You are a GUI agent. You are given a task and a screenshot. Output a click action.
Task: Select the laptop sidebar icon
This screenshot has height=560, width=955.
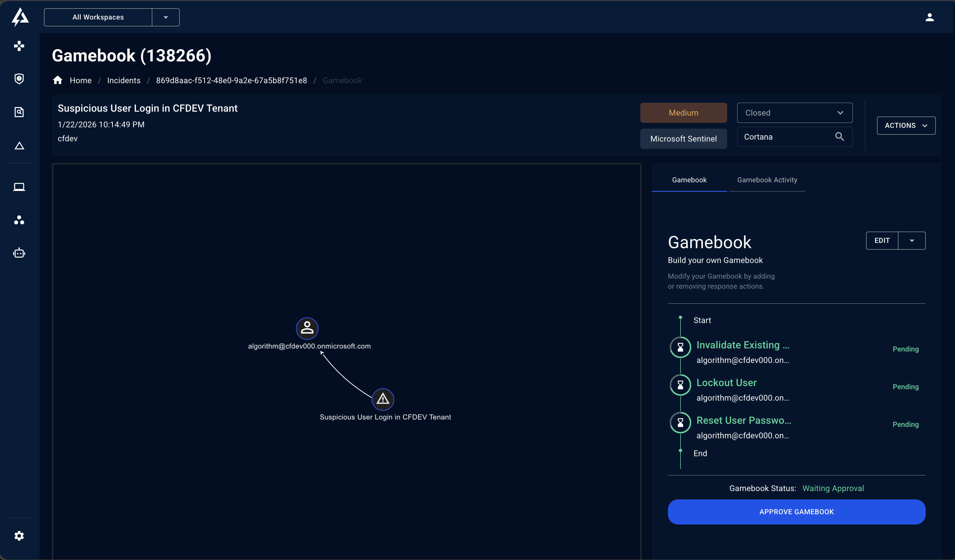click(19, 186)
